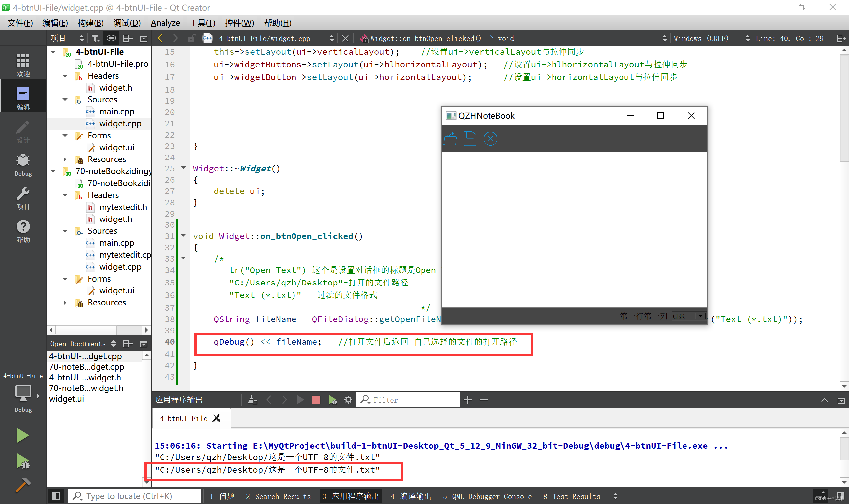
Task: Click the Line: 40, Col: 29 indicator
Action: point(790,38)
